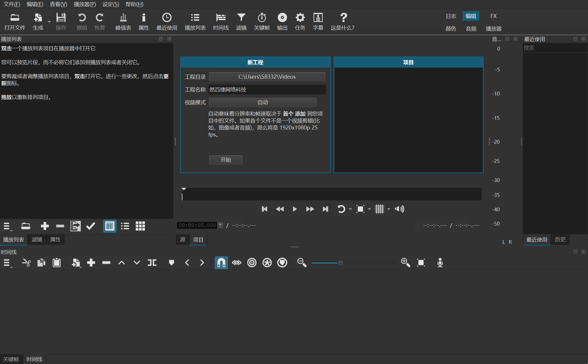The width and height of the screenshot is (588, 364).
Task: Switch layout to FX
Action: point(493,16)
